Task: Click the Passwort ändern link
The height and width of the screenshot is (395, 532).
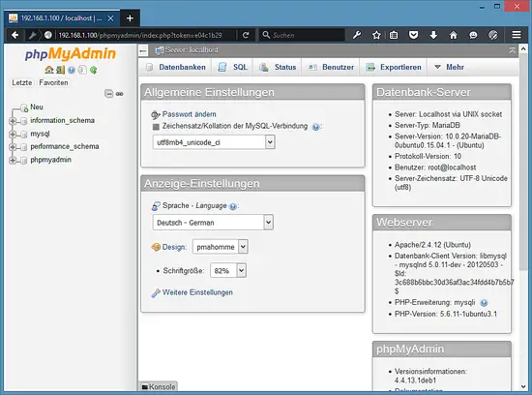Action: click(x=189, y=114)
